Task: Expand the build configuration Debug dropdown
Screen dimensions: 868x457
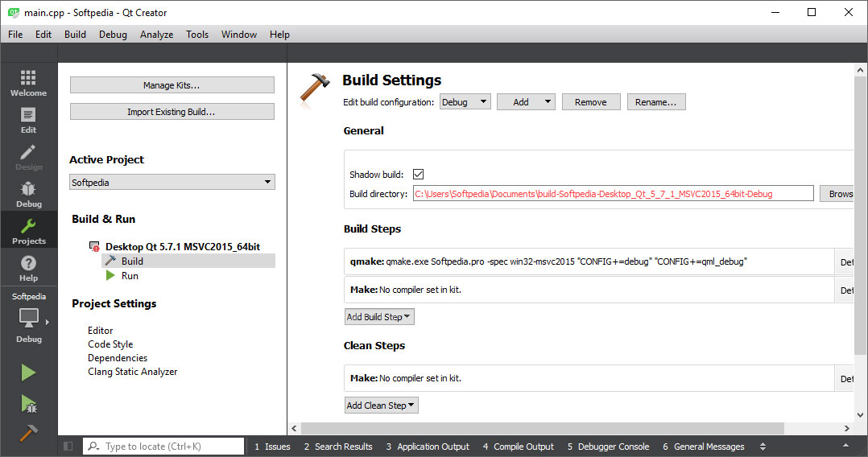Action: pos(465,102)
